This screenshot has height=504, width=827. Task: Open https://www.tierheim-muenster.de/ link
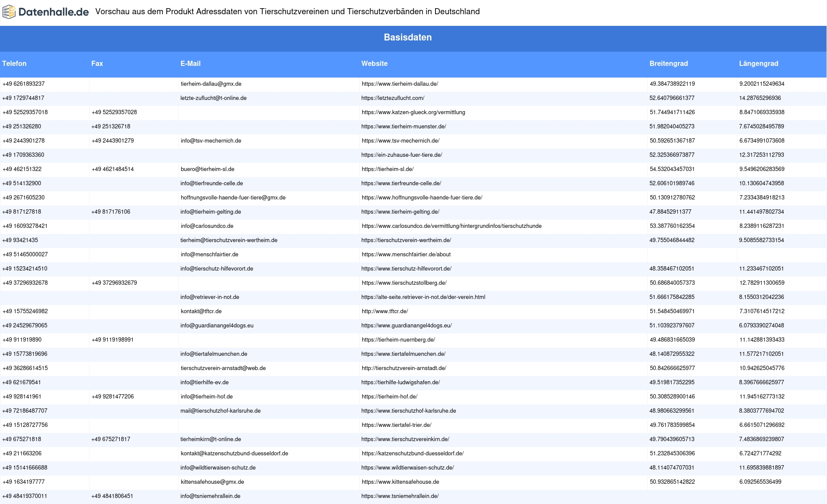(x=404, y=127)
